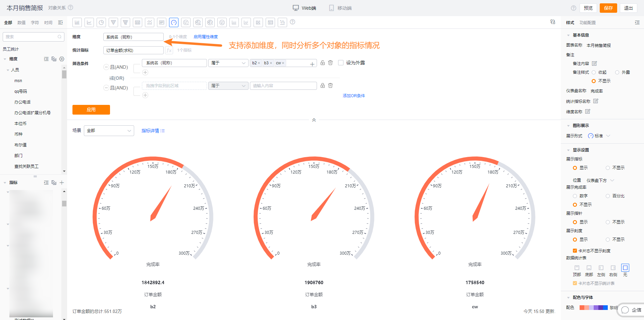
Task: Select the scatter plot chart icon
Action: click(x=282, y=22)
